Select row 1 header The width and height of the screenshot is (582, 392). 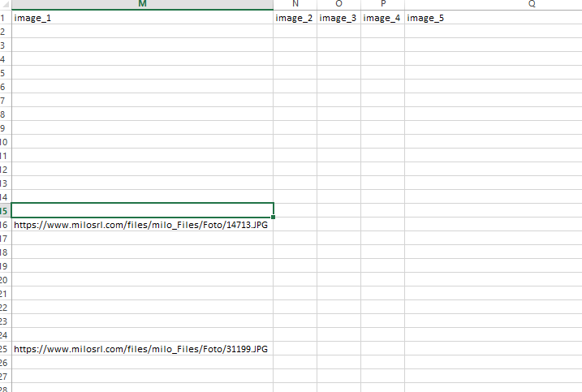click(x=6, y=17)
